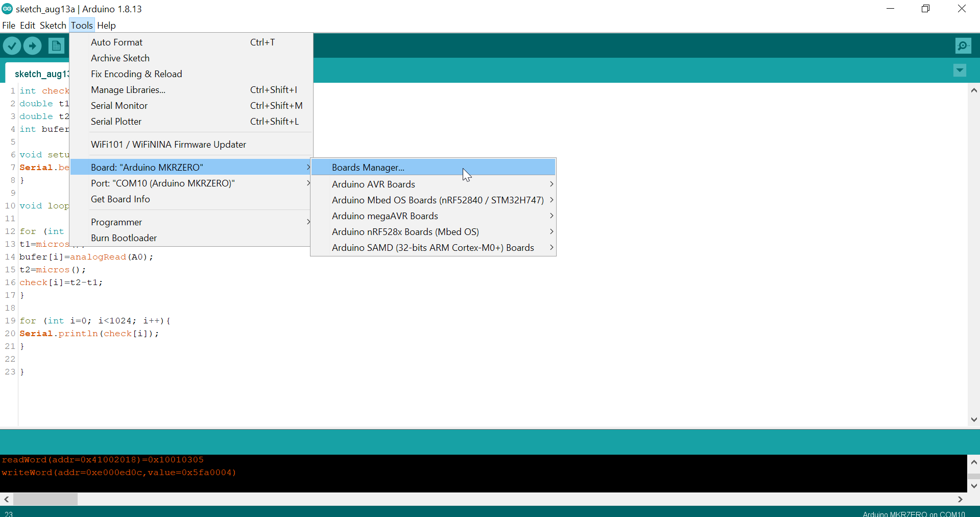The image size is (980, 517).
Task: Expand the Programmer submenu
Action: [x=192, y=222]
